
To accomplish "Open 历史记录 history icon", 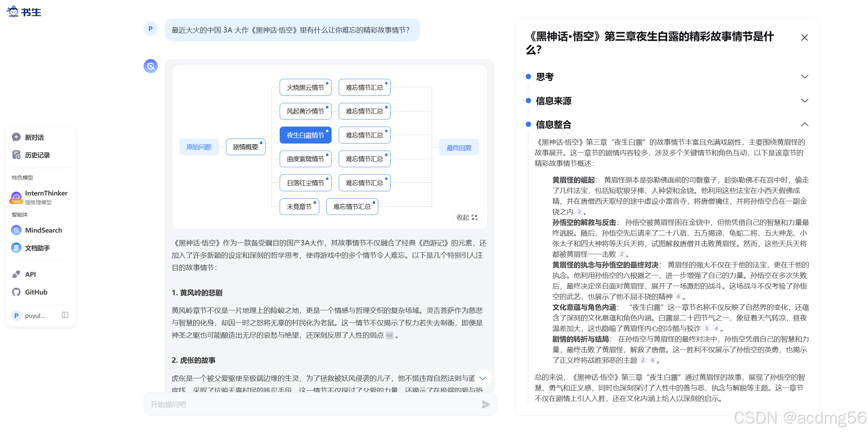I will (16, 155).
